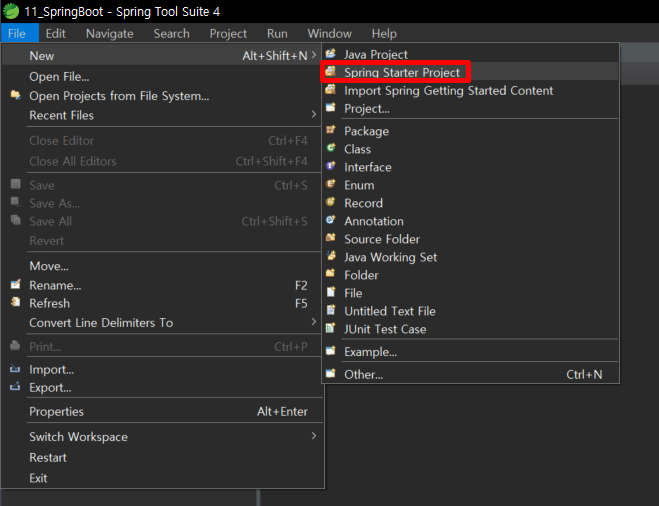
Task: Open the File menu in menu bar
Action: pos(17,33)
